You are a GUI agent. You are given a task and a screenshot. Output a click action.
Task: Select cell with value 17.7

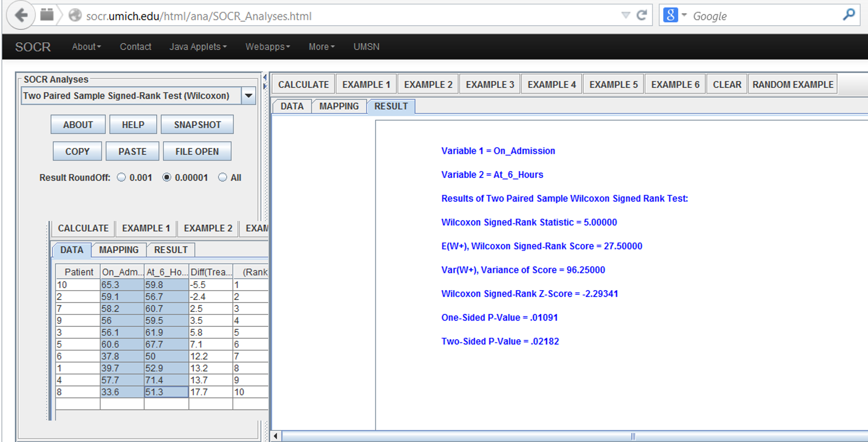tap(211, 392)
